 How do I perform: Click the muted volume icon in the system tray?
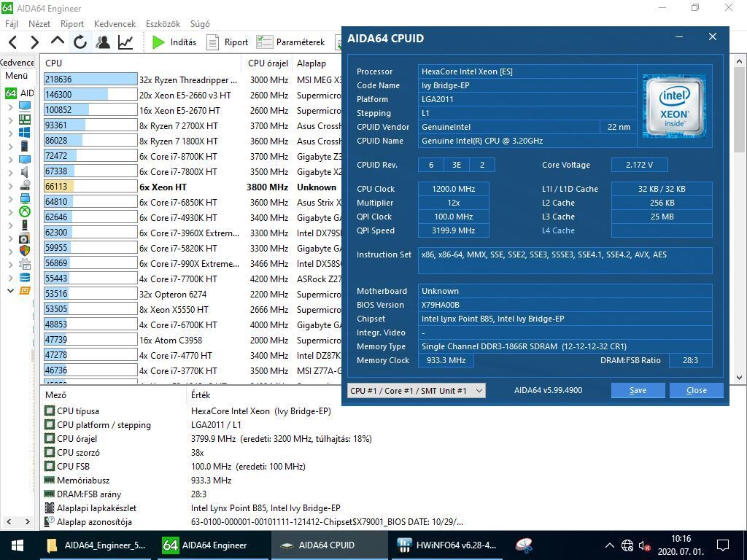click(x=644, y=545)
